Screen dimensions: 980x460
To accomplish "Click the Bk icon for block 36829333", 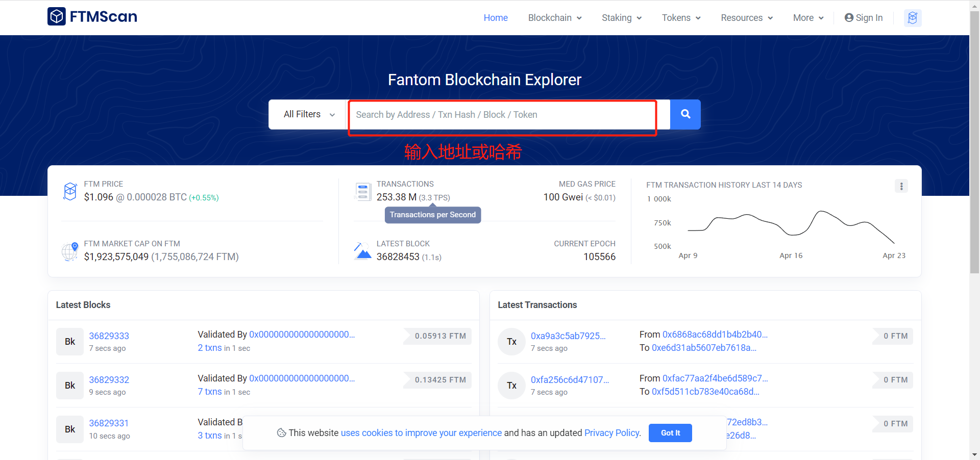I will (70, 342).
